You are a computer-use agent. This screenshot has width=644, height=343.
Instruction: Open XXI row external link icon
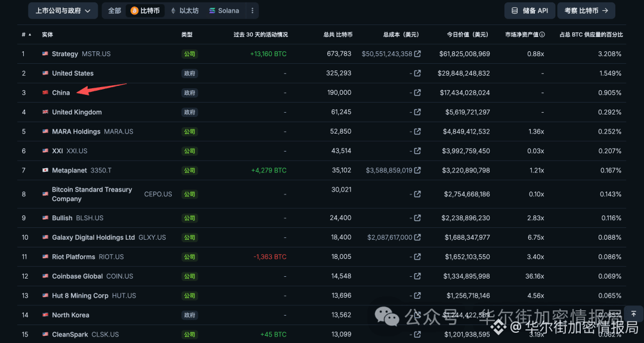click(x=417, y=151)
